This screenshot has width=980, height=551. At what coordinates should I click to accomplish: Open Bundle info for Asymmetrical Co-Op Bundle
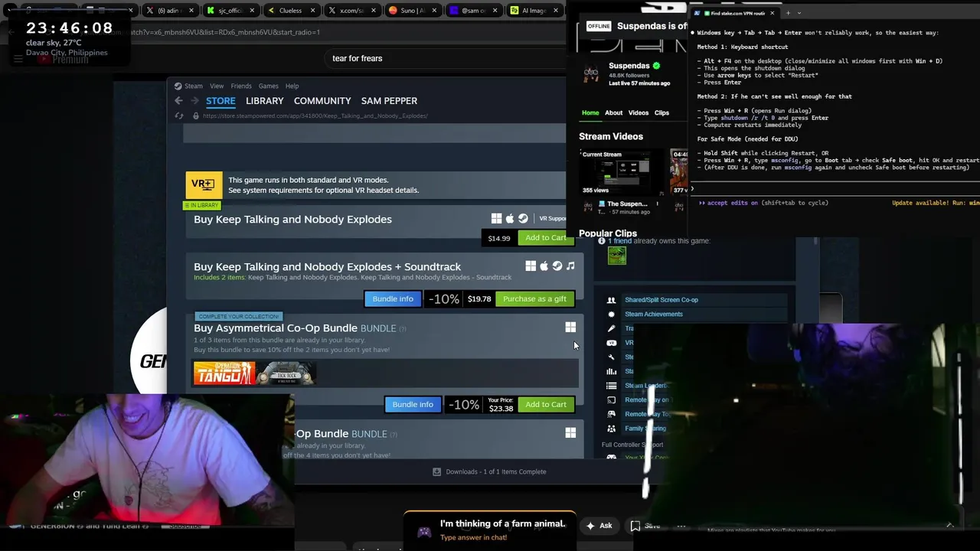tap(413, 405)
